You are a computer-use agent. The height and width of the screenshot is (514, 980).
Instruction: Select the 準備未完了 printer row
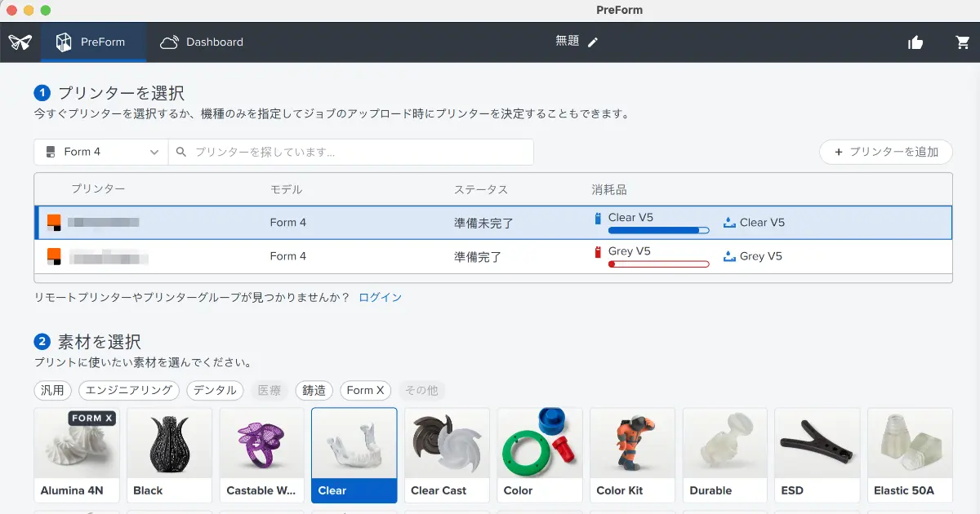tap(493, 222)
